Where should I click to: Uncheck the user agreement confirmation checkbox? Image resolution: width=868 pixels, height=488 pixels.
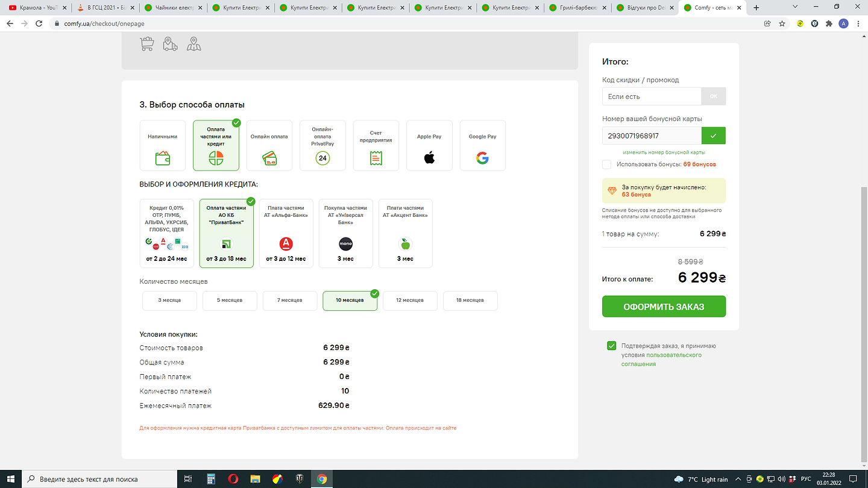click(611, 346)
